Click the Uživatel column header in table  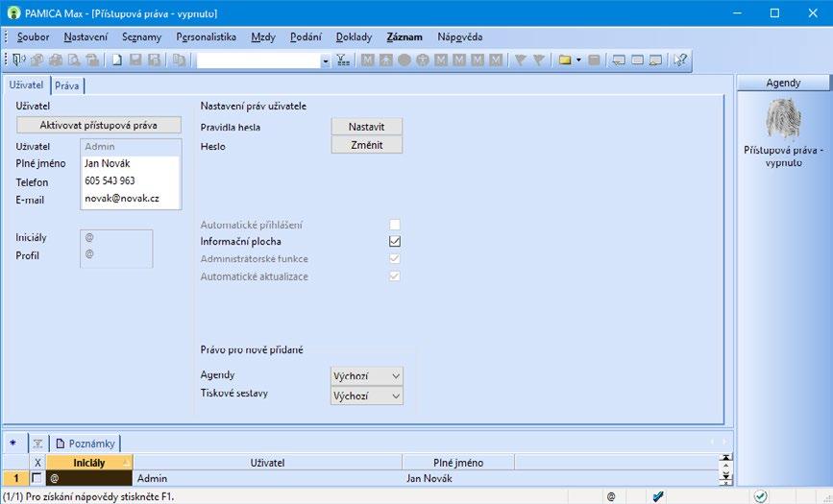(x=267, y=463)
